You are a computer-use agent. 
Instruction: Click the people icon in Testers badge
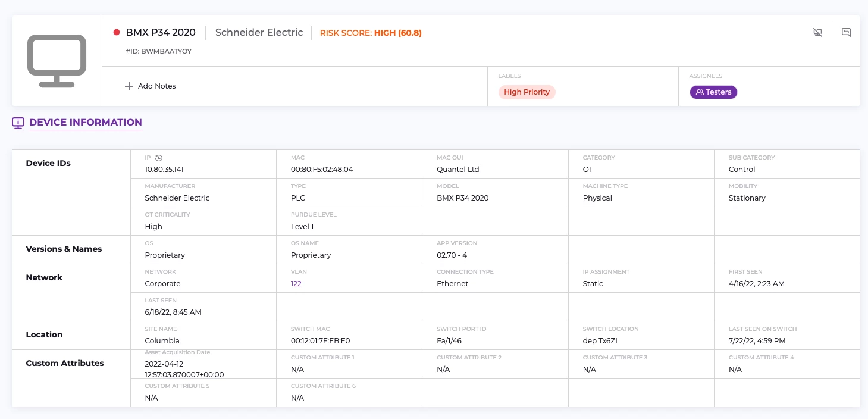pos(700,92)
